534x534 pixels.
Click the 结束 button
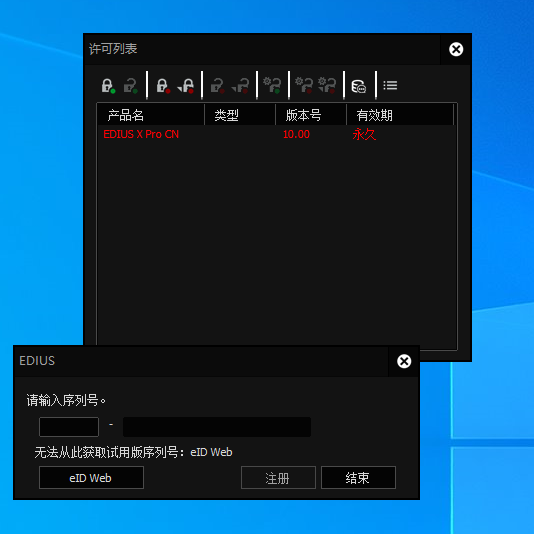358,478
